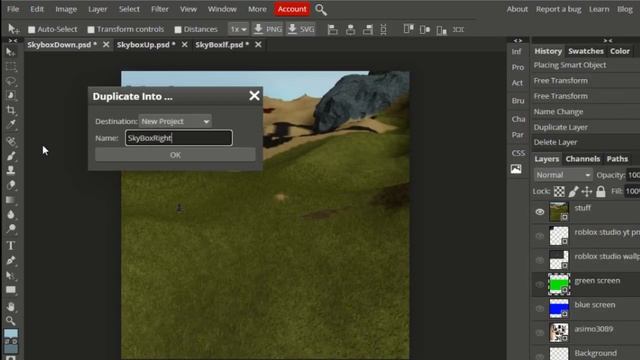
Task: Open the Layer menu
Action: coord(98,9)
